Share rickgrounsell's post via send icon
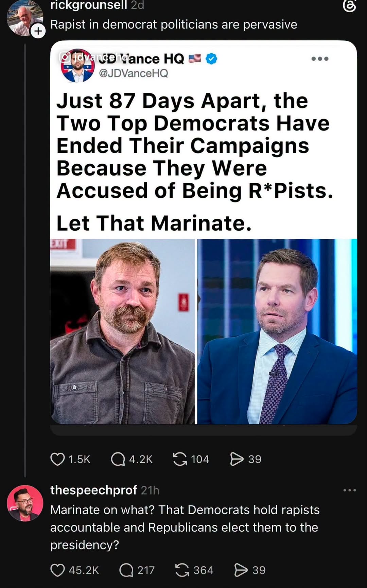The width and height of the screenshot is (367, 588). click(237, 459)
